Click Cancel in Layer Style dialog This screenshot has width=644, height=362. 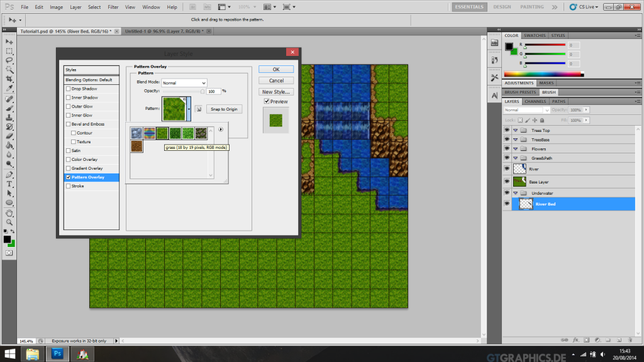(276, 80)
